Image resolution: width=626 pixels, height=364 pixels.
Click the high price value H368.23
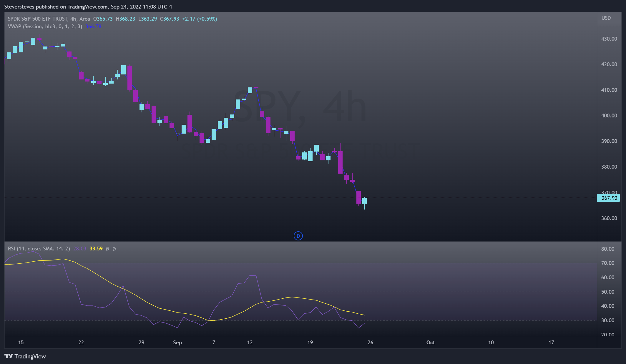point(125,19)
